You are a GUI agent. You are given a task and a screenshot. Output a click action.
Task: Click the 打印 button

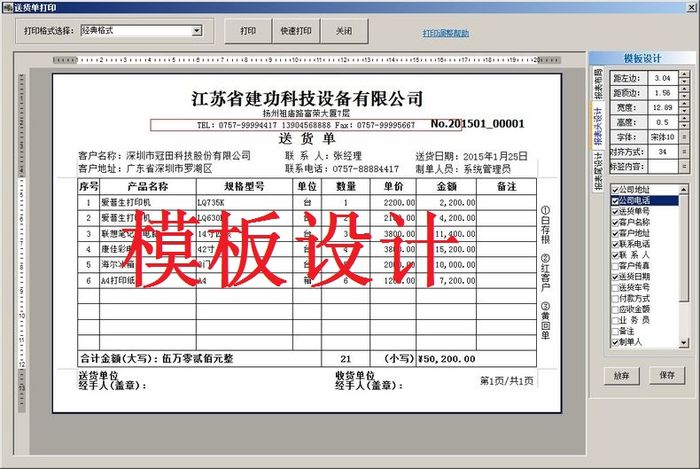247,31
